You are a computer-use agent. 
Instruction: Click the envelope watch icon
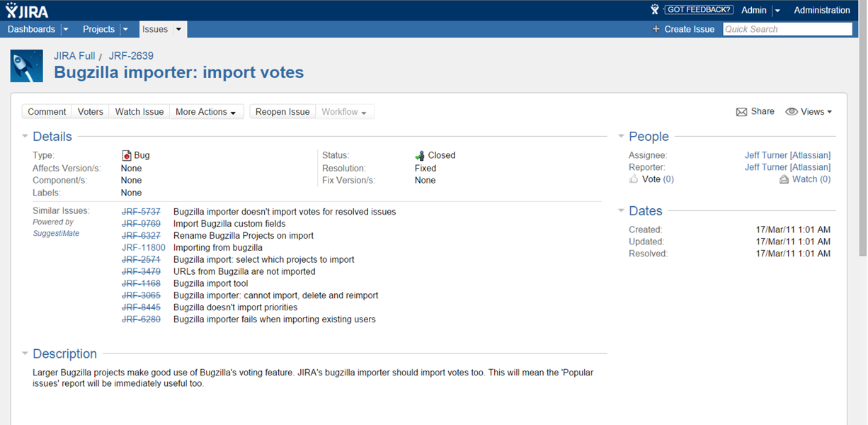point(784,180)
